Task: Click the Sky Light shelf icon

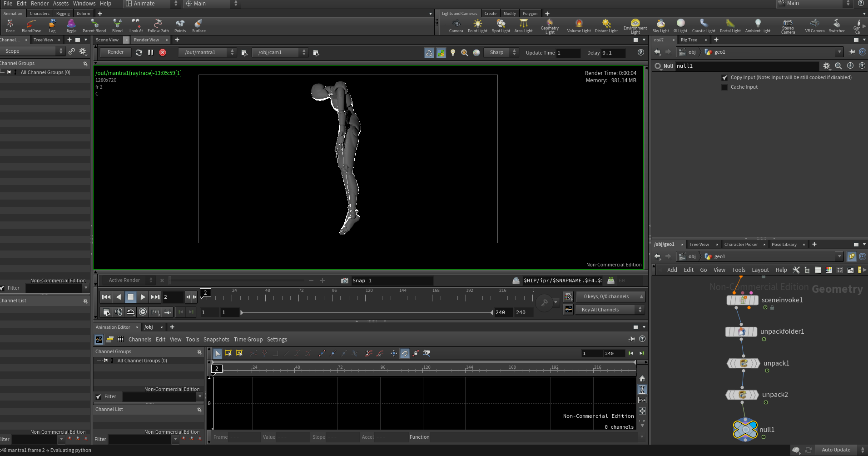Action: 661,25
